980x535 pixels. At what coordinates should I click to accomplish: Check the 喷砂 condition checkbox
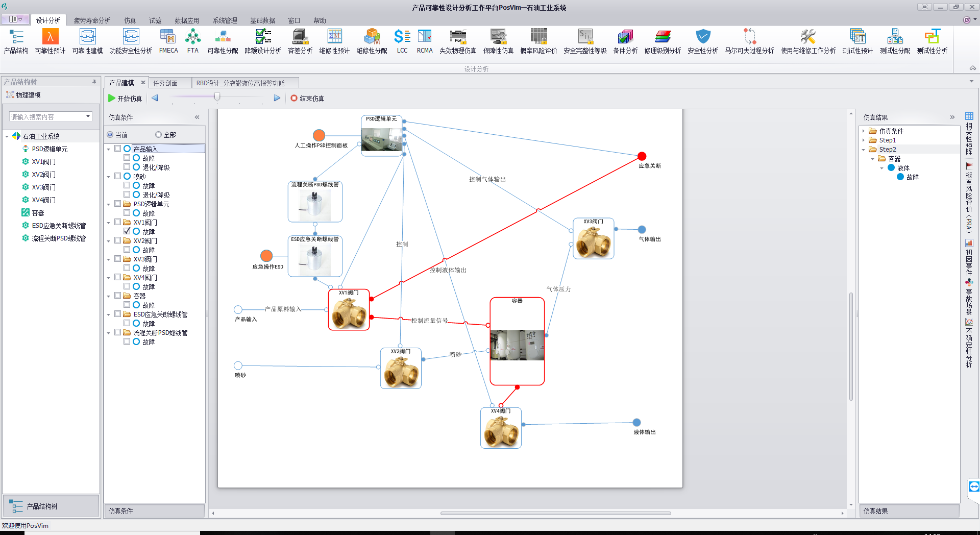pos(117,176)
